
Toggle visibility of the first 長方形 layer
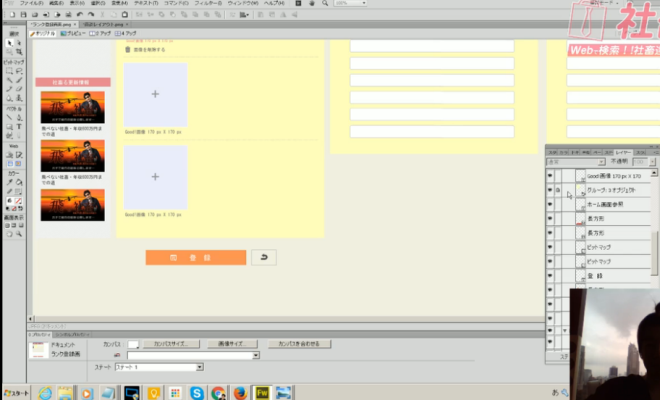coord(550,218)
